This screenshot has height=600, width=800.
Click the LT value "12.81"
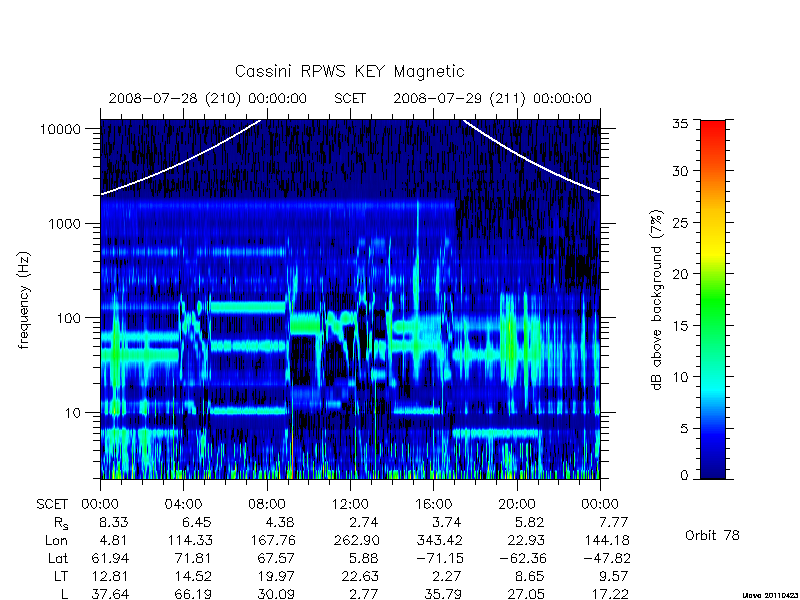(109, 577)
